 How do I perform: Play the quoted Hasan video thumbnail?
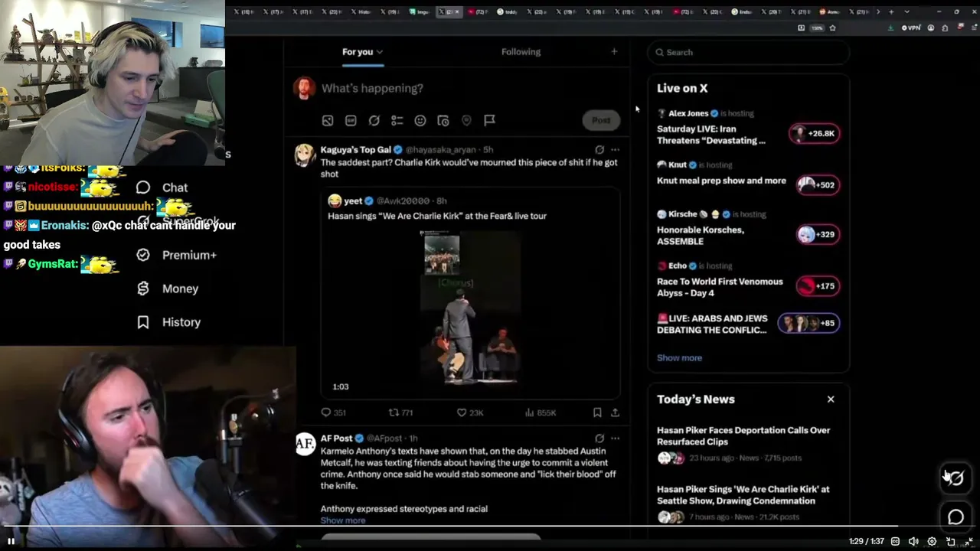click(x=471, y=306)
